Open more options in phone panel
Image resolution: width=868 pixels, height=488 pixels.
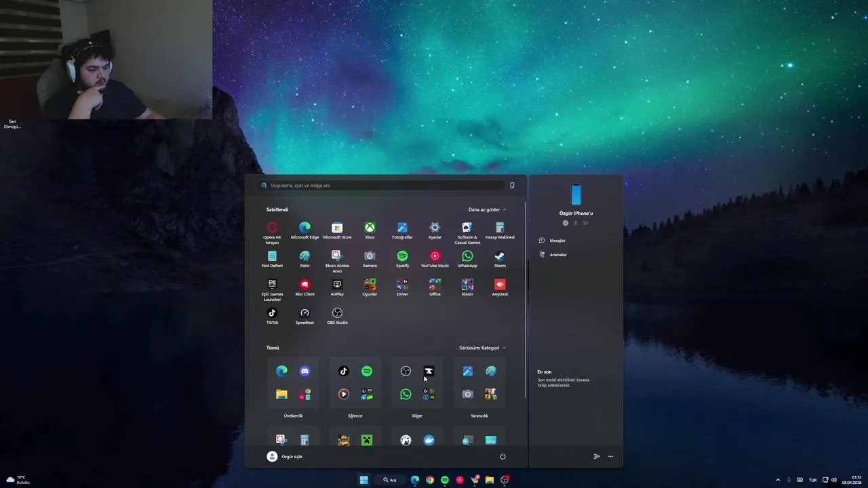click(x=610, y=457)
